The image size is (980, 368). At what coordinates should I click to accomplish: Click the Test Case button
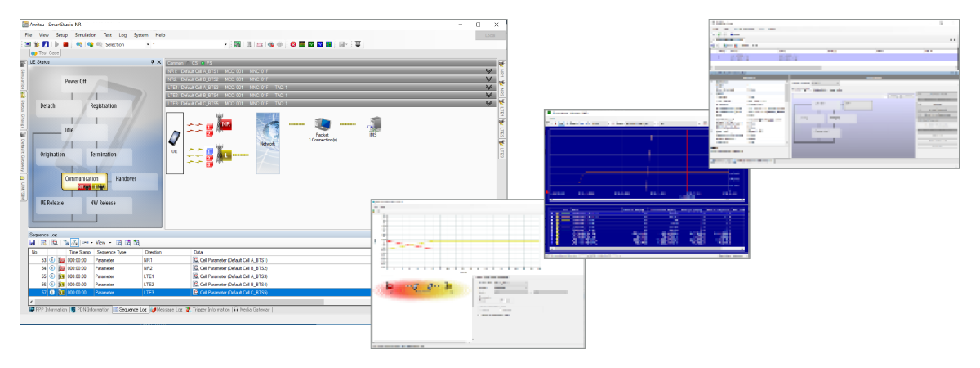click(45, 53)
